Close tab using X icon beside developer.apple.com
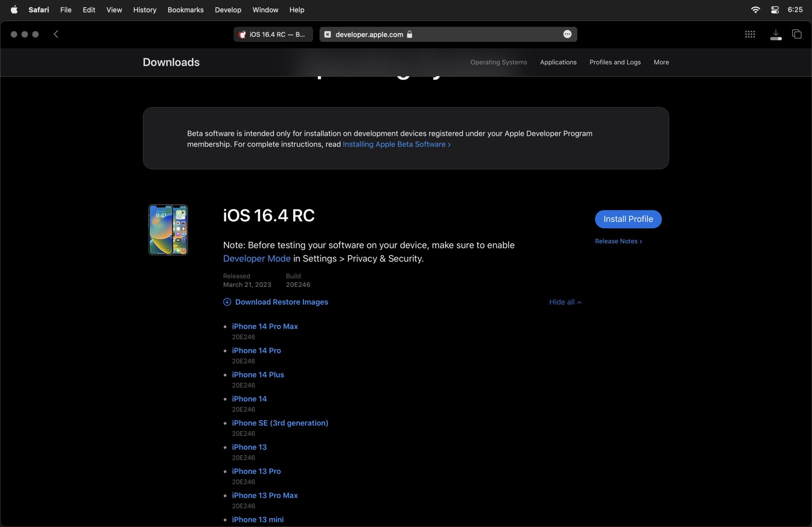Screen dimensions: 812x527 point(328,34)
